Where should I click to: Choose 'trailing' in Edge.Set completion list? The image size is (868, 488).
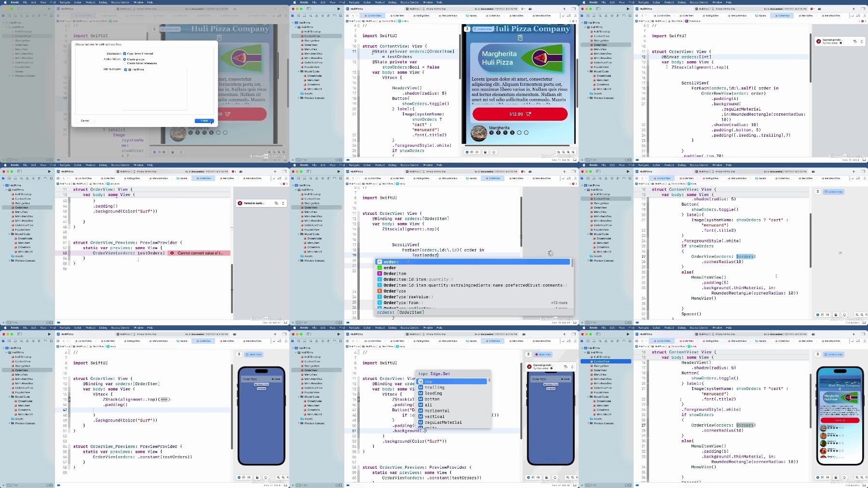[x=452, y=388]
